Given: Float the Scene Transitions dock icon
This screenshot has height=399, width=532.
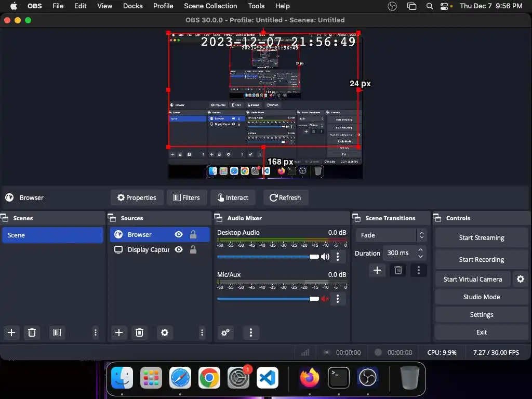Looking at the screenshot, I should pos(356,218).
